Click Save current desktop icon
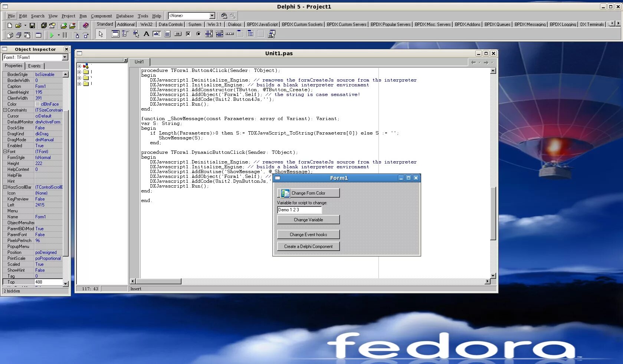 [x=224, y=16]
